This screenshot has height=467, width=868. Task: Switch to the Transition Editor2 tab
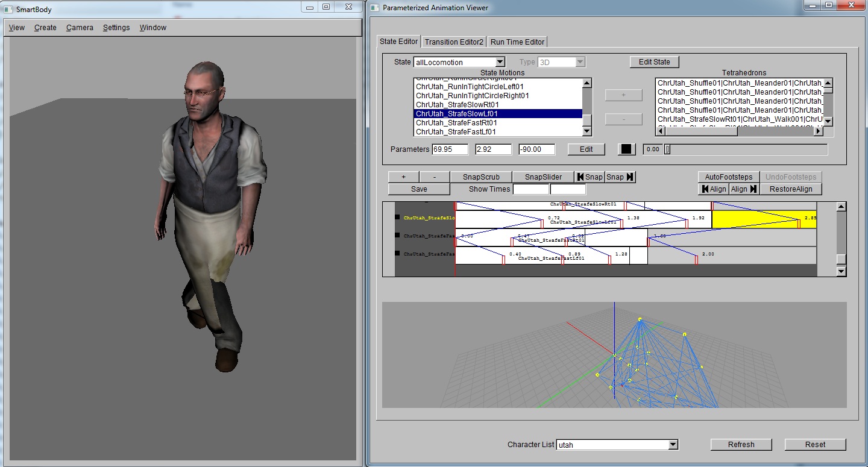454,42
